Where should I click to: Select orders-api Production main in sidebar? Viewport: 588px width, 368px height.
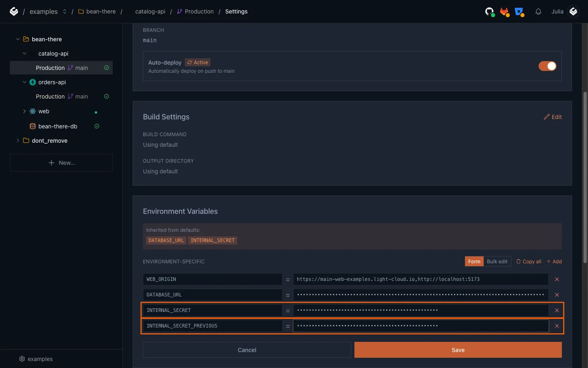pos(61,96)
